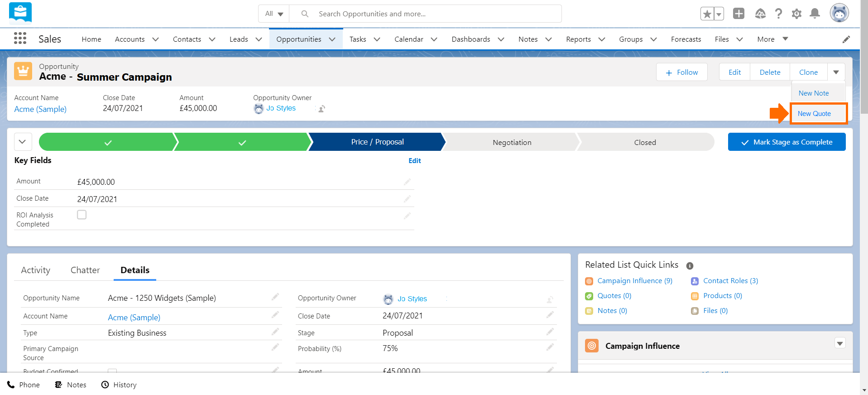This screenshot has height=395, width=868.
Task: Click the Clone button
Action: 808,72
